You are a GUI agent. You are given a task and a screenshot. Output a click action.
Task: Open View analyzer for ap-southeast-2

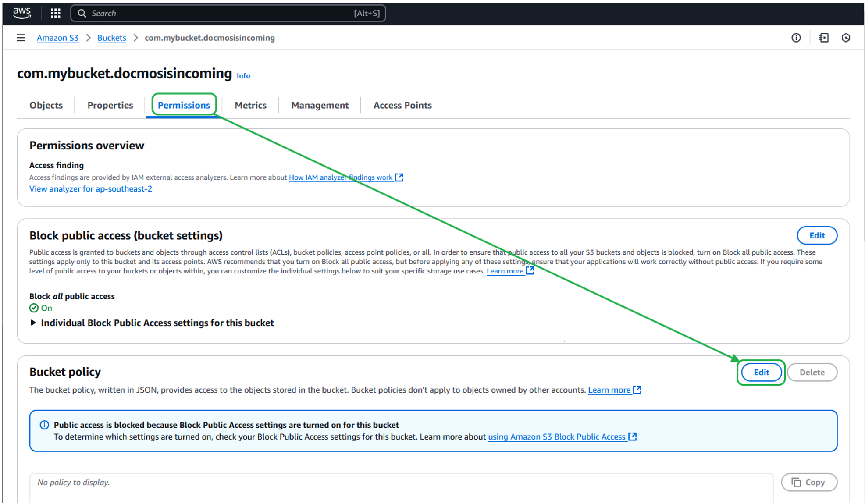[x=90, y=188]
